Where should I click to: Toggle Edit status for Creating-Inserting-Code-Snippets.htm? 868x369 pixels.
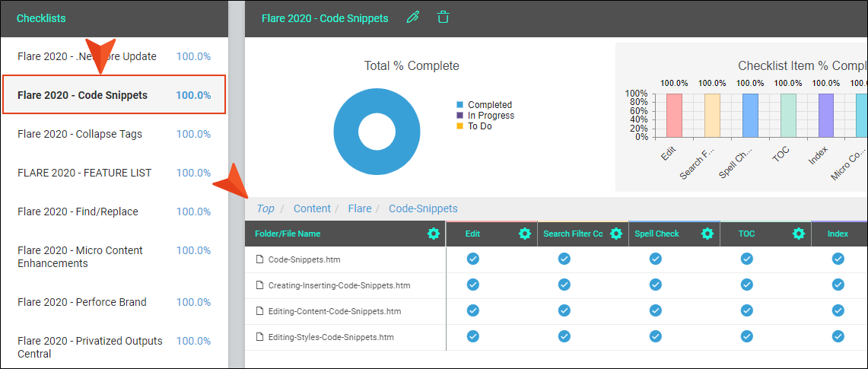(x=472, y=285)
